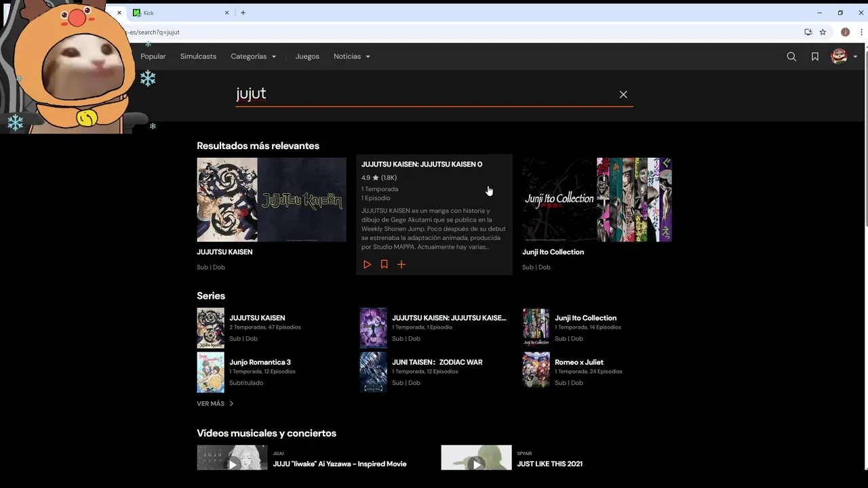
Task: Select JUJUTSU KAISEN series poster in Series list
Action: click(x=210, y=328)
